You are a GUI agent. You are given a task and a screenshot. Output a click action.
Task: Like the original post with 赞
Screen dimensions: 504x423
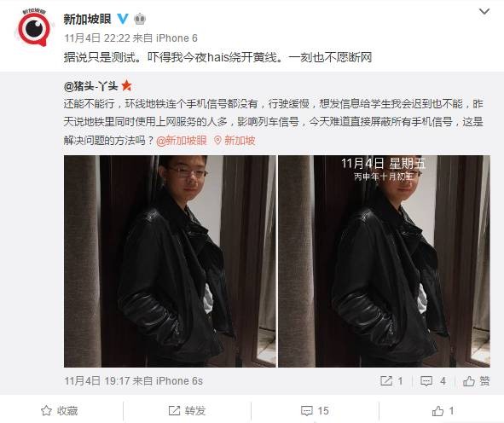tap(477, 381)
